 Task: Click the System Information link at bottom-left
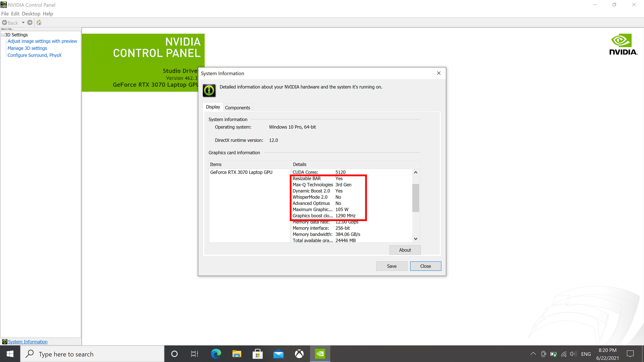(27, 341)
